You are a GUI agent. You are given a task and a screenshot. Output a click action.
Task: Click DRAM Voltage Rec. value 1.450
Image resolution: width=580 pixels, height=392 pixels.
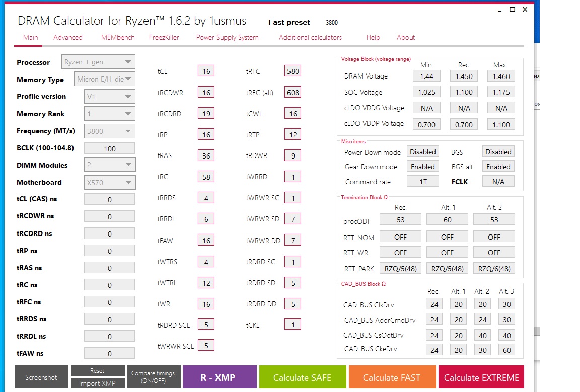[x=464, y=76]
